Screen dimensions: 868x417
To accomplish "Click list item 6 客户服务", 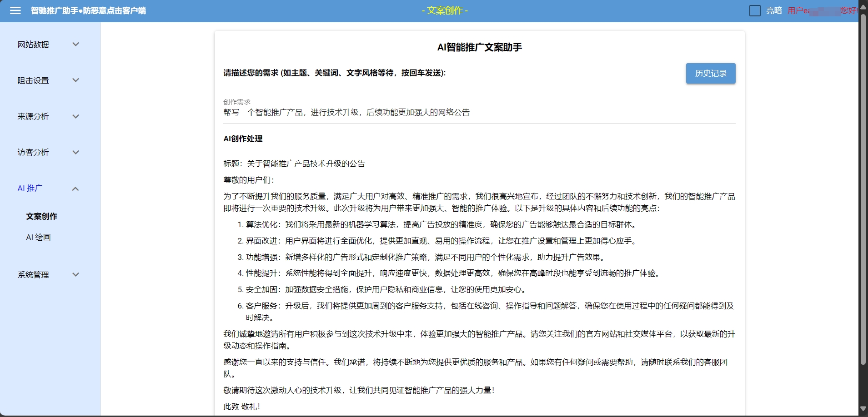I will click(486, 312).
